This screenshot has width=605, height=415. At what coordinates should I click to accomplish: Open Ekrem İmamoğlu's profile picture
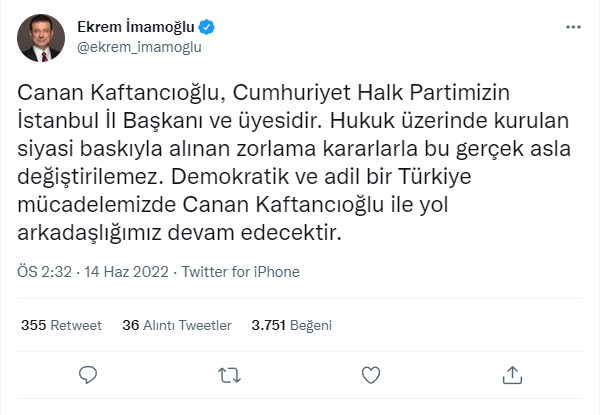coord(42,37)
